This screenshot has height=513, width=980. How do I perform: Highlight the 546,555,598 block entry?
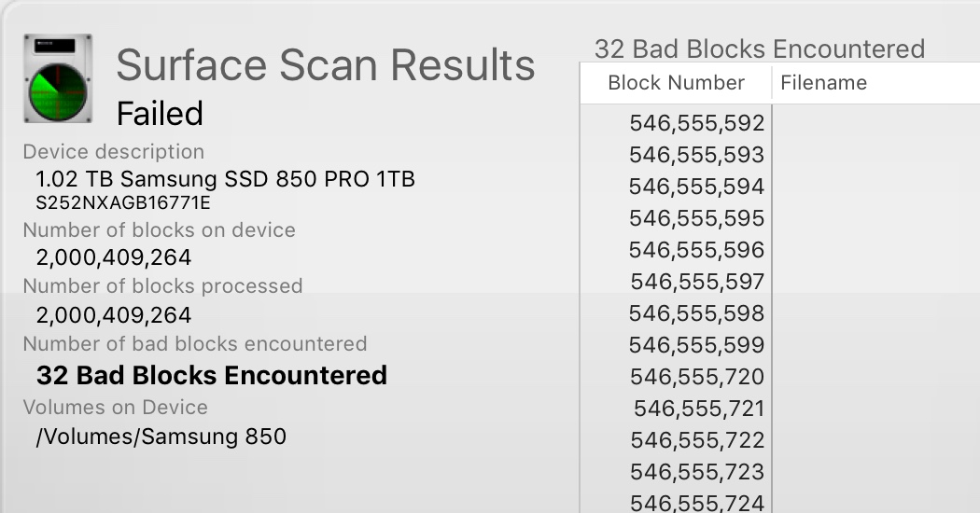click(x=696, y=313)
